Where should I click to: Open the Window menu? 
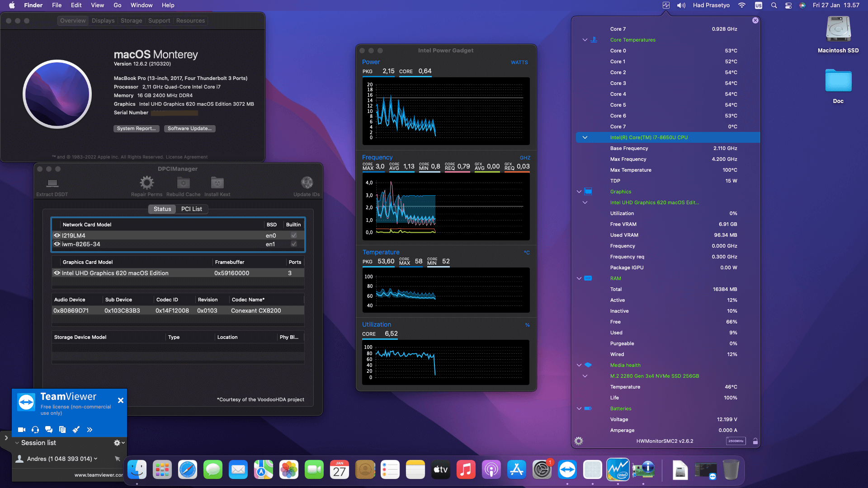142,5
